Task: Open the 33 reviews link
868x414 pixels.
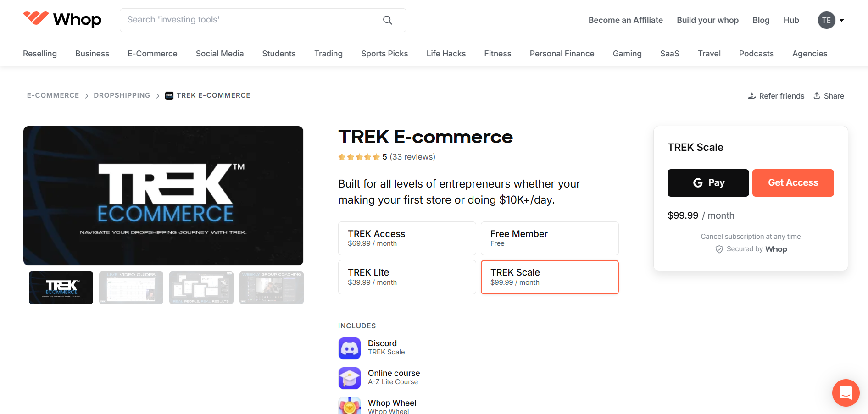Action: 412,156
